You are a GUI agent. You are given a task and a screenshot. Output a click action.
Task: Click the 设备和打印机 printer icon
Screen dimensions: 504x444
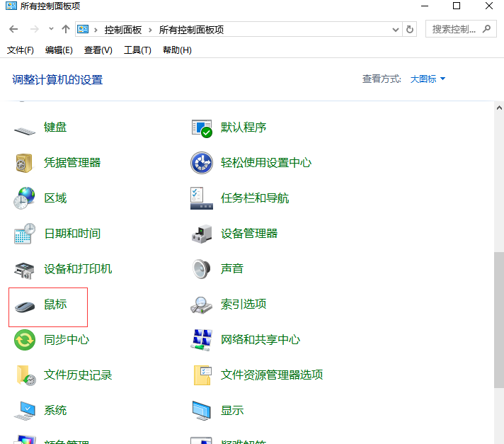pos(24,270)
